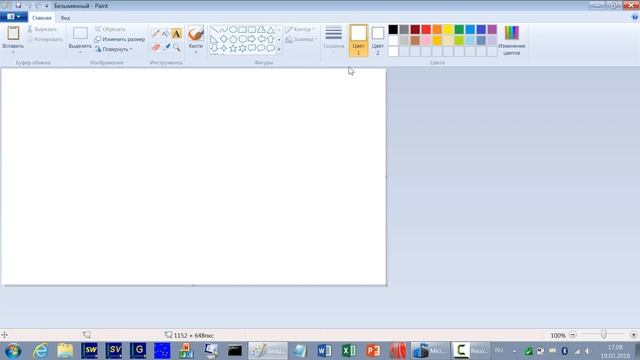Click the Вставить clipboard icon
The image size is (640, 360).
point(13,33)
